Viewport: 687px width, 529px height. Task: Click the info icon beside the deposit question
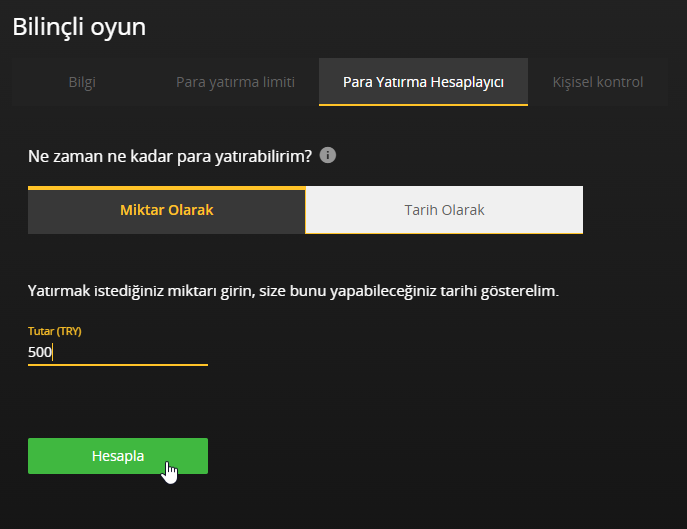click(328, 156)
